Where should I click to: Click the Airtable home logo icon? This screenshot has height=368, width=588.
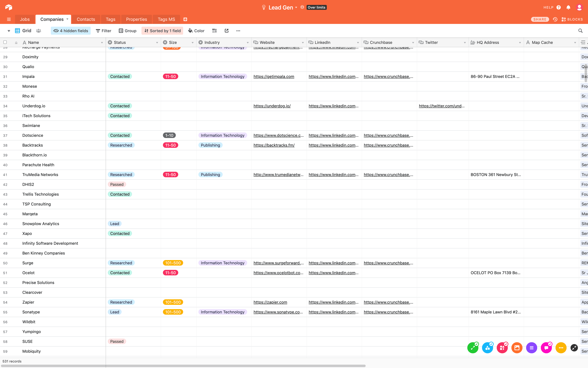click(x=9, y=7)
